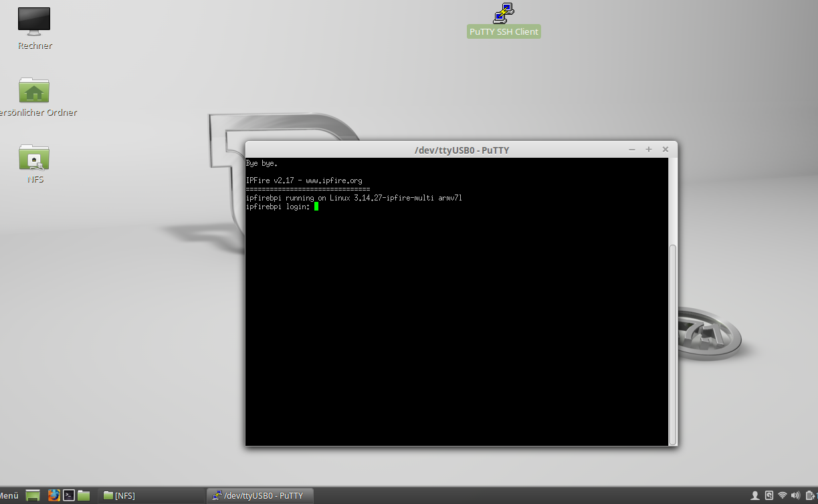Image resolution: width=818 pixels, height=504 pixels.
Task: Click the ipfirebpi login prompt cursor
Action: 316,207
